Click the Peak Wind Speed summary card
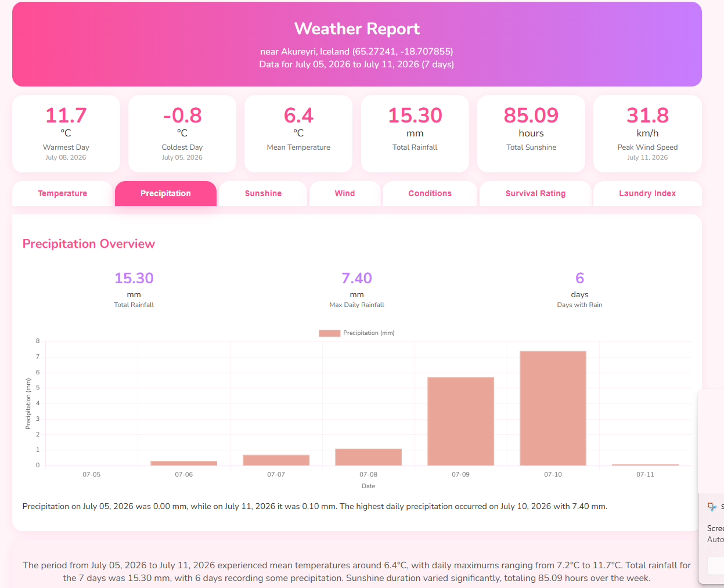 tap(647, 134)
